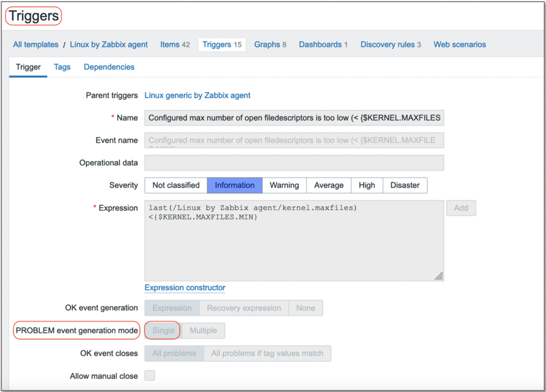Click inside the Operational data field
Screen dimensions: 546x392
pos(294,163)
